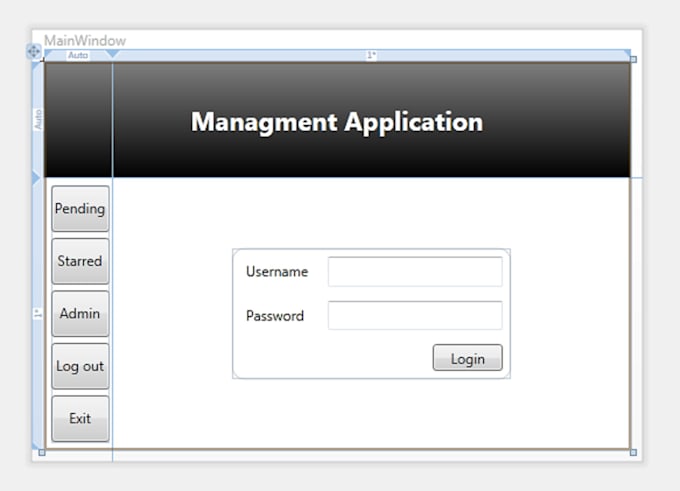Click the Log out button

(x=80, y=366)
